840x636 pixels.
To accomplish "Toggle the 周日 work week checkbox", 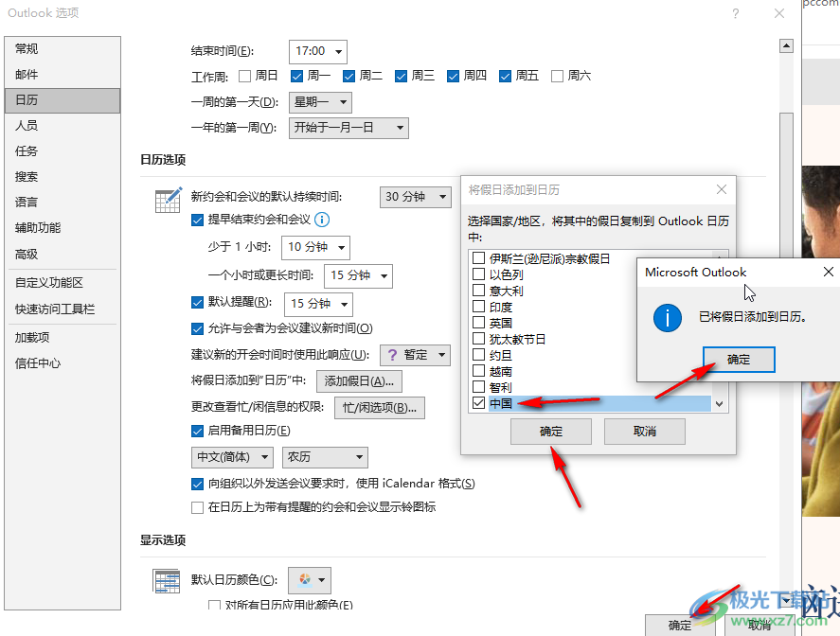I will pos(245,76).
